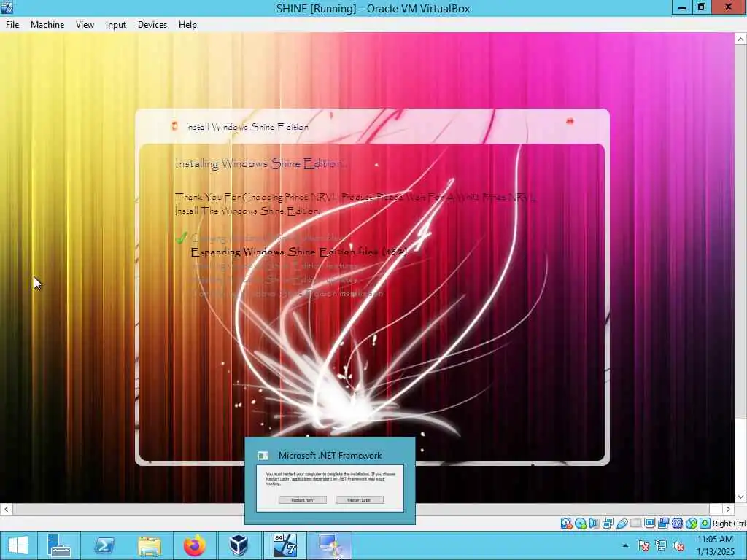Click the Right Ctrl host key label
747x560 pixels.
pyautogui.click(x=729, y=524)
